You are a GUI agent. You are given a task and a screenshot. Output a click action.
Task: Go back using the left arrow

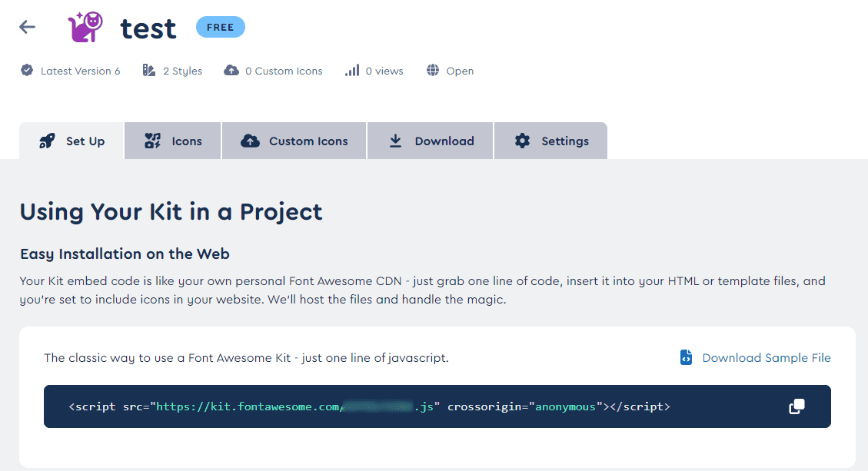[27, 27]
